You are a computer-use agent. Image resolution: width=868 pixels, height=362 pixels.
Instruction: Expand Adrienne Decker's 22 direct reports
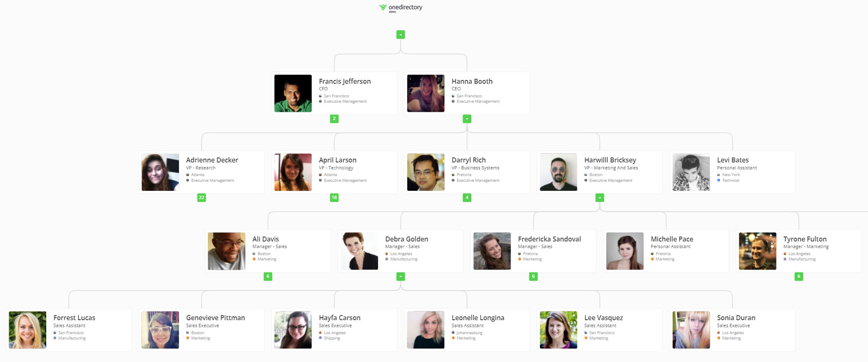(x=201, y=198)
